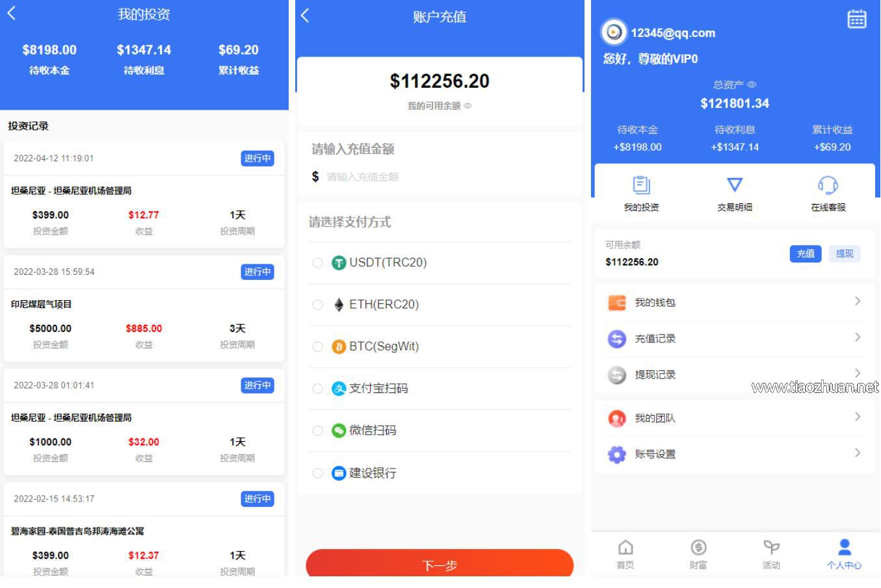Open 我的投资 (My Investments) icon
This screenshot has height=588, width=881.
[x=641, y=185]
